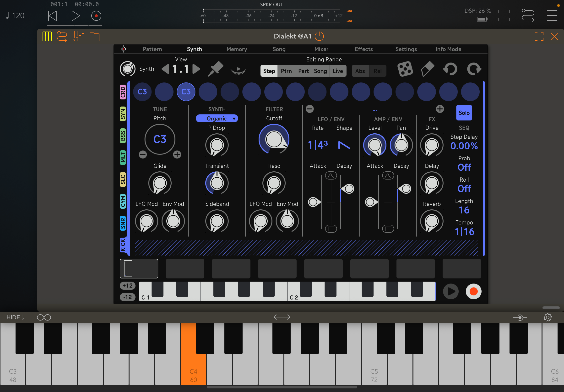
Task: Switch to the Effects tab
Action: [364, 49]
